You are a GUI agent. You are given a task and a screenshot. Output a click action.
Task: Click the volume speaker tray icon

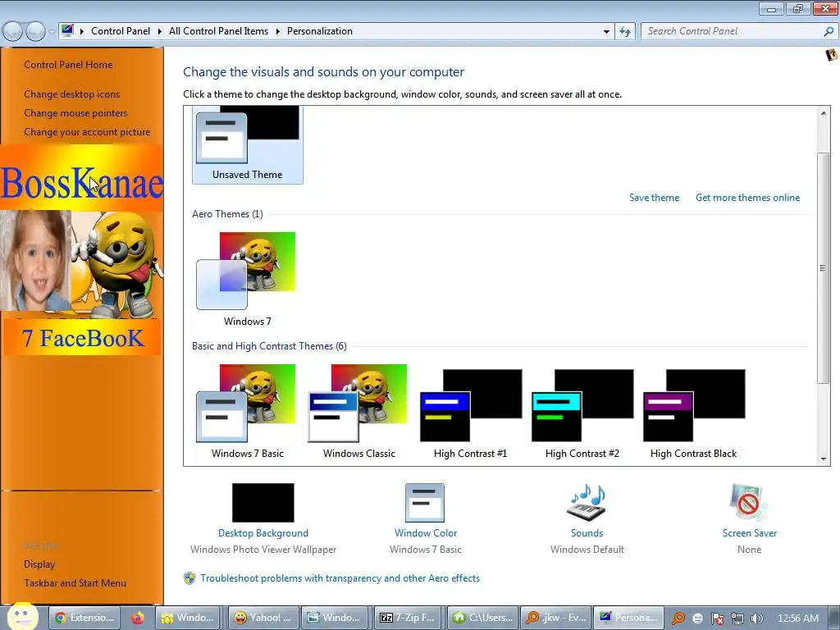pos(757,619)
